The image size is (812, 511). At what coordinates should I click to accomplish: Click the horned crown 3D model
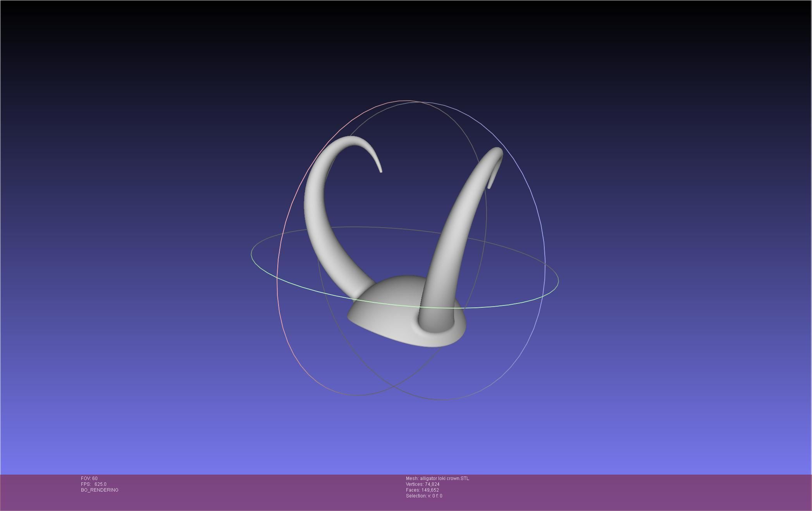403,242
